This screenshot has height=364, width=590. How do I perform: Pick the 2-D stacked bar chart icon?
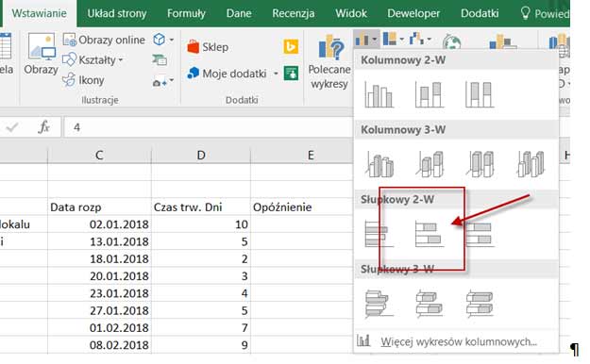pos(430,234)
